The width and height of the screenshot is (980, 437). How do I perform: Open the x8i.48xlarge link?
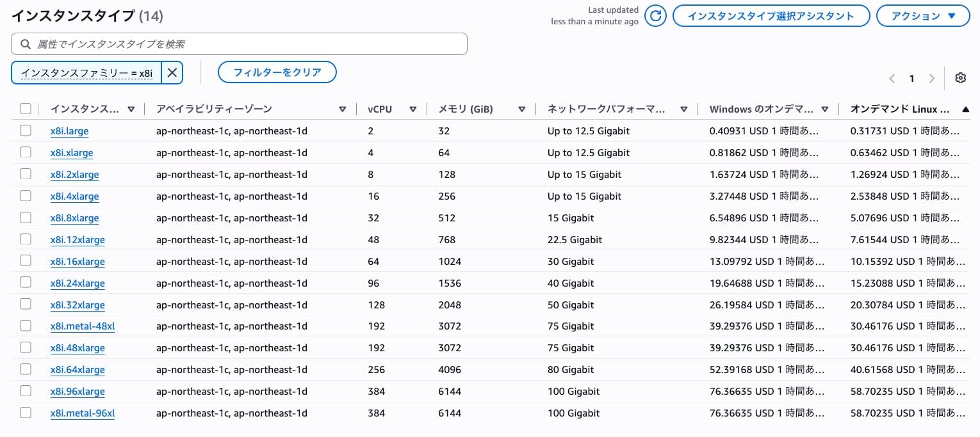(x=78, y=348)
